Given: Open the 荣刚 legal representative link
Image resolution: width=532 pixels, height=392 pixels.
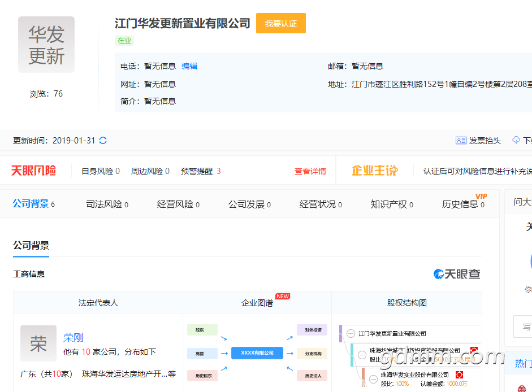Looking at the screenshot, I should (x=73, y=337).
